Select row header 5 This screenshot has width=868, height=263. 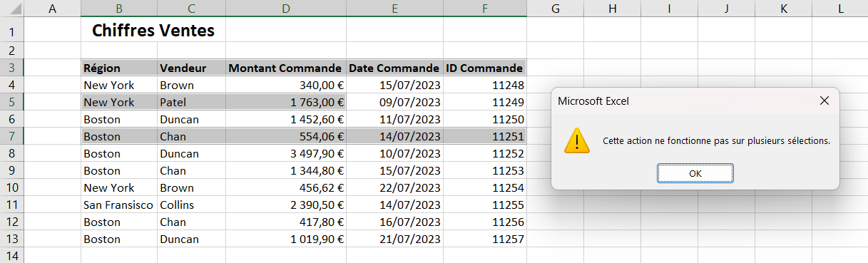12,102
